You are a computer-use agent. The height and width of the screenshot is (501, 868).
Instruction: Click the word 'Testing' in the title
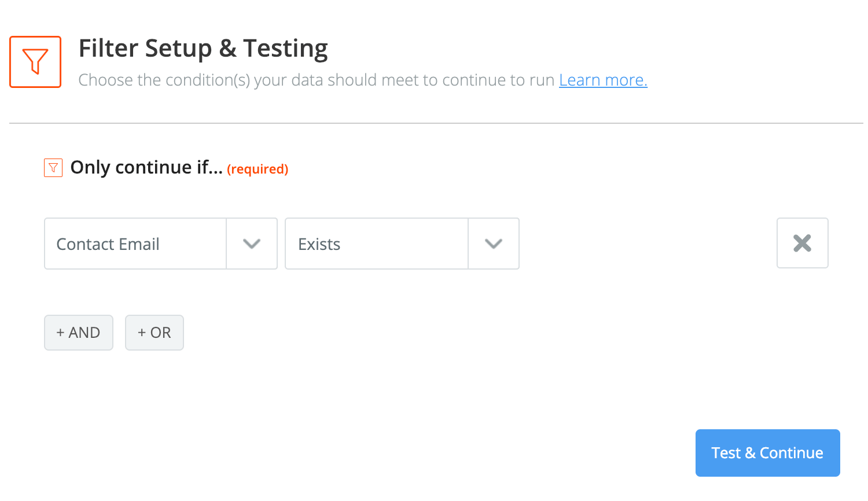(285, 49)
